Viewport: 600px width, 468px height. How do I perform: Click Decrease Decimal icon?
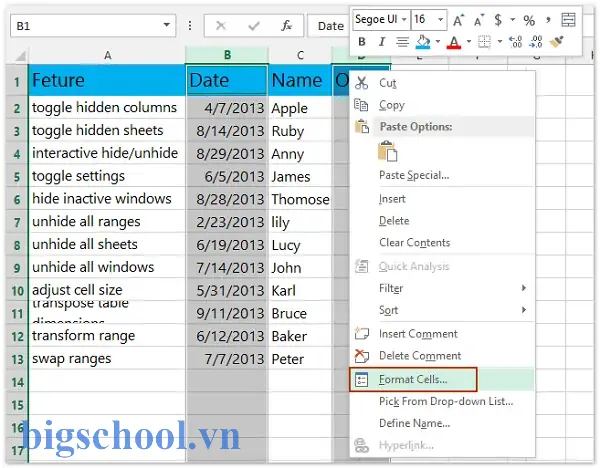(x=535, y=41)
